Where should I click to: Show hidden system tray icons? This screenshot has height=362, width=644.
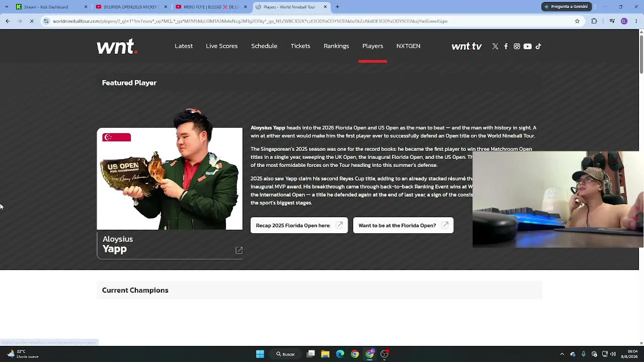click(562, 354)
